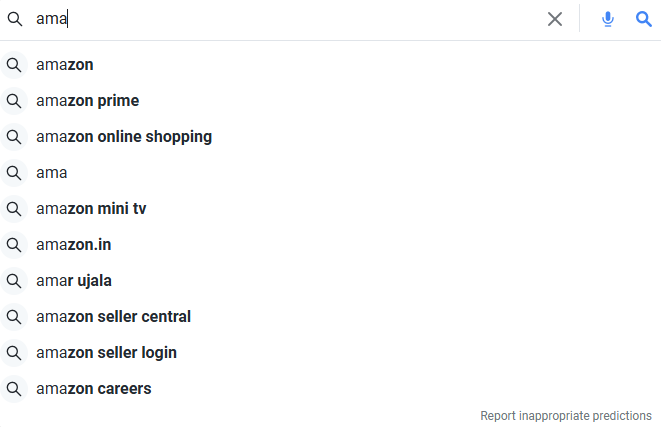Select the "amazon.in" suggestion

(74, 245)
